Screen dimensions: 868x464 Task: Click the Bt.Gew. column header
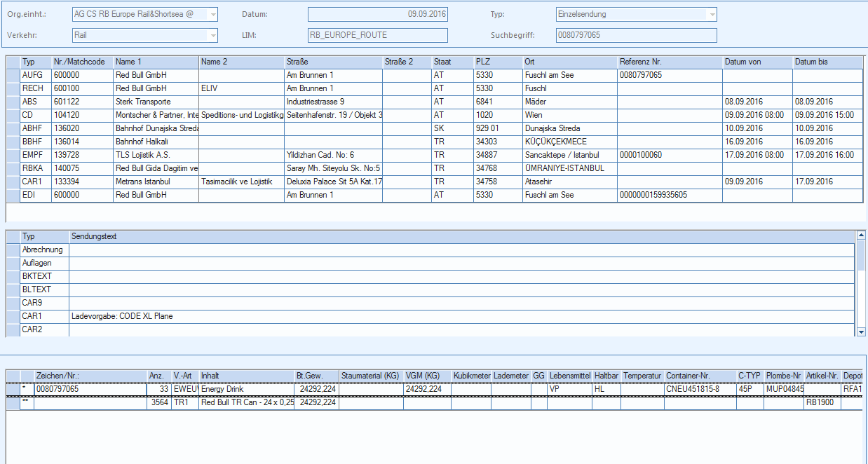[x=316, y=376]
